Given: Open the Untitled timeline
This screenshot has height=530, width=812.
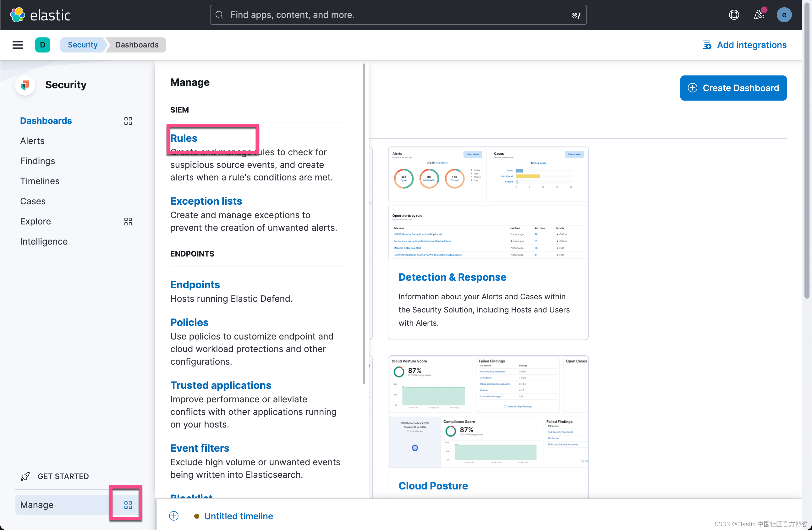Looking at the screenshot, I should (x=239, y=516).
